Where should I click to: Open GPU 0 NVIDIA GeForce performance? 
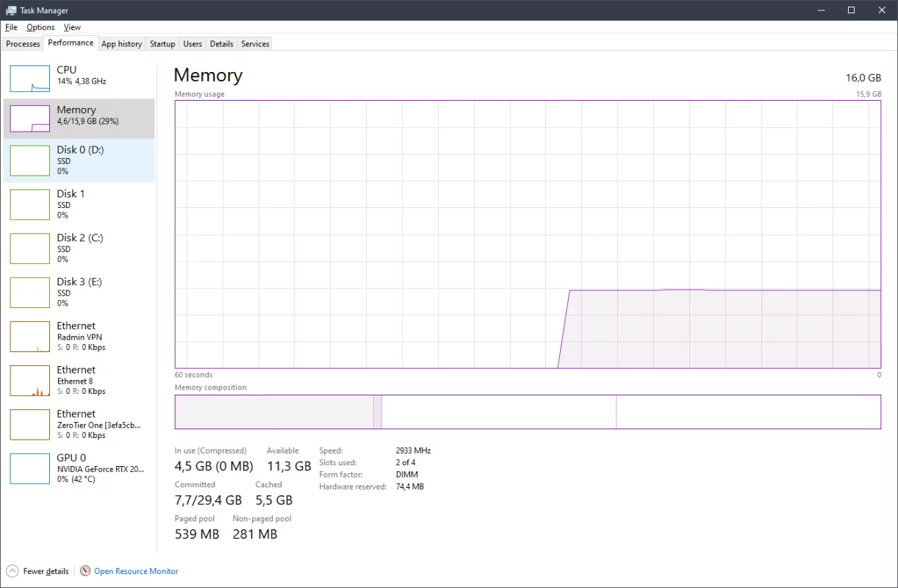click(x=79, y=468)
